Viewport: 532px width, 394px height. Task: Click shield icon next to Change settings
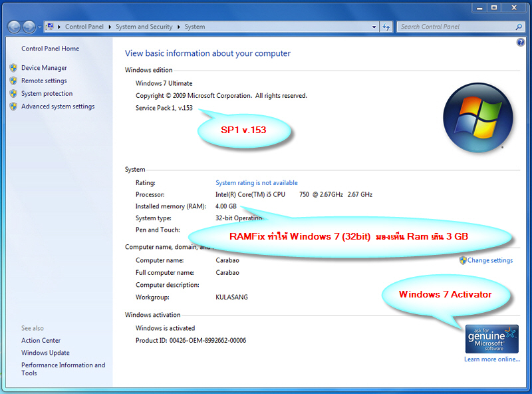(x=463, y=260)
